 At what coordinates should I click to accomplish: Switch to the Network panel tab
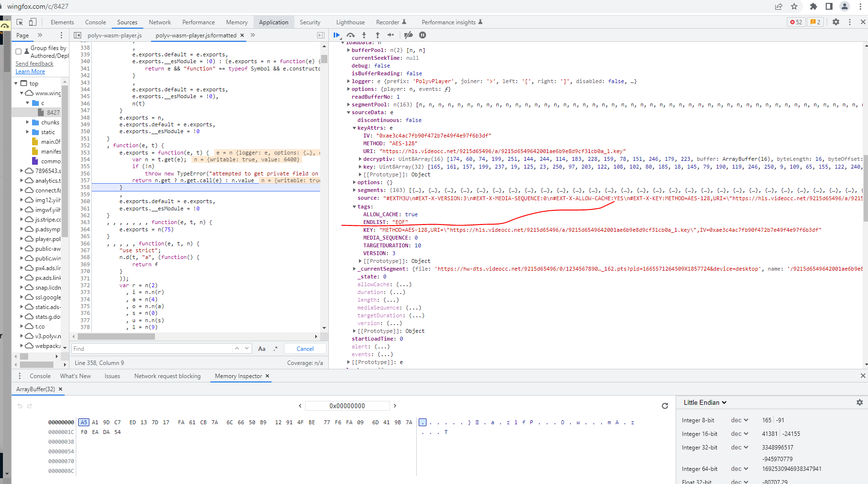160,22
